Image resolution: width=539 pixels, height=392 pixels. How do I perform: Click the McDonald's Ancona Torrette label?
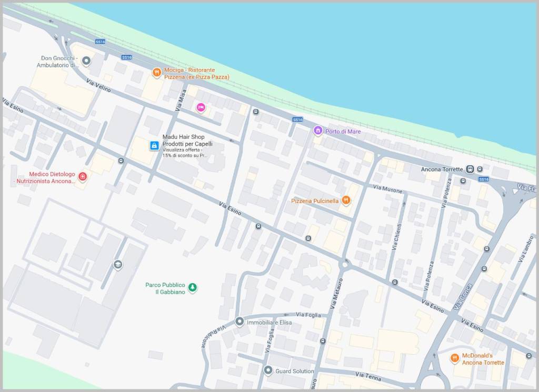483,359
